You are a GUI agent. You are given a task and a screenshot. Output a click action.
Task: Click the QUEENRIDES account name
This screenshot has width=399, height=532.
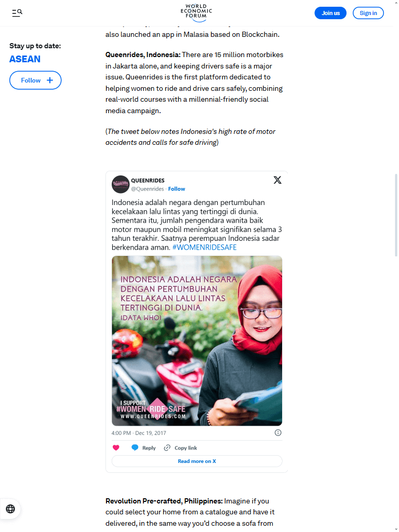(148, 181)
